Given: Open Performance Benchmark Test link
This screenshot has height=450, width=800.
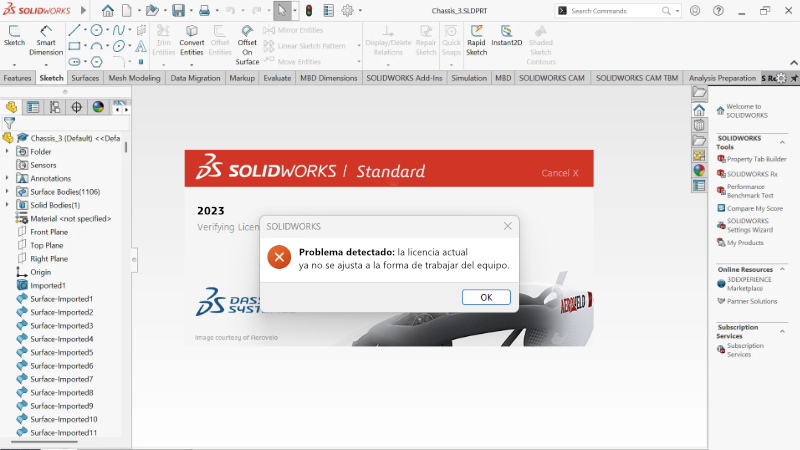Looking at the screenshot, I should pos(750,191).
